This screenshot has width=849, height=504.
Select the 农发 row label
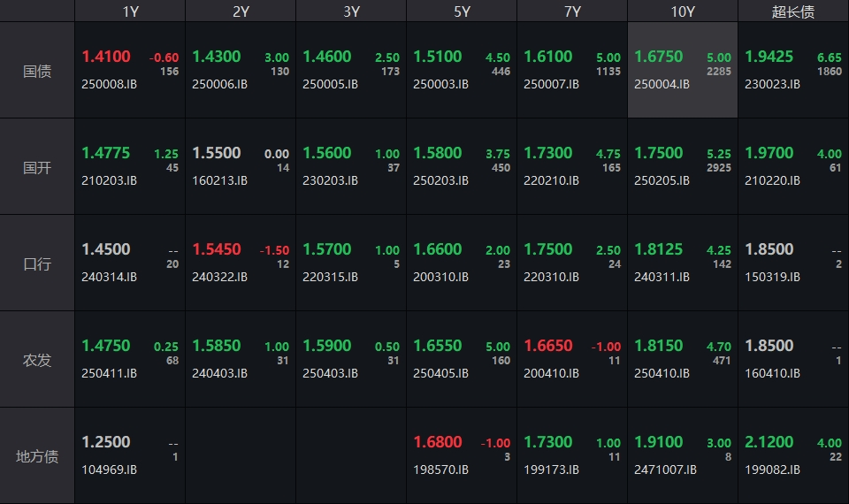click(x=37, y=360)
